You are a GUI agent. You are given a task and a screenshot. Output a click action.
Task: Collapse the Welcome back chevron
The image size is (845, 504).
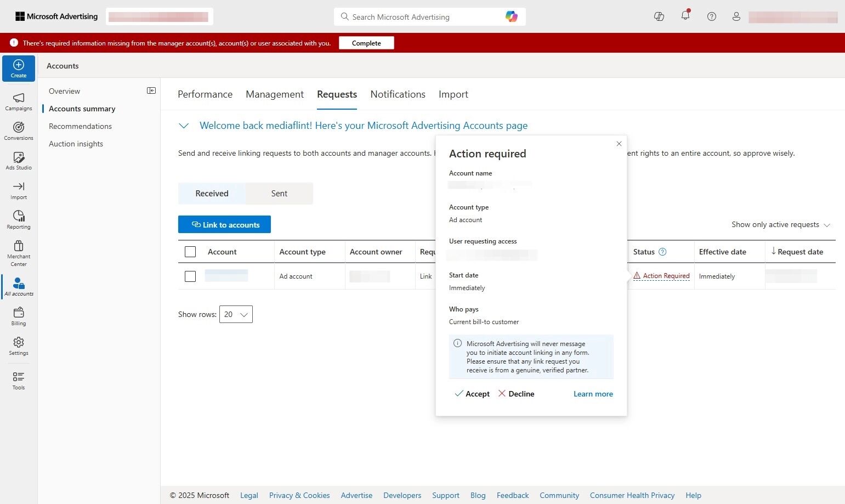[184, 126]
